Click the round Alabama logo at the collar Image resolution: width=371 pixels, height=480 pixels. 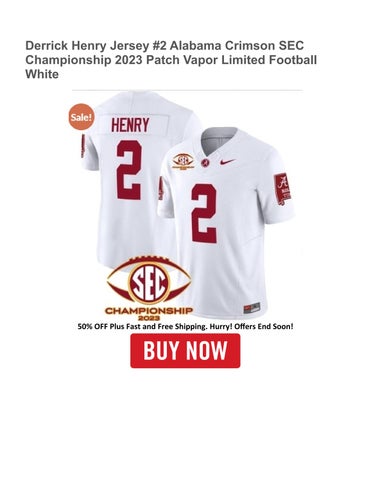pyautogui.click(x=204, y=164)
